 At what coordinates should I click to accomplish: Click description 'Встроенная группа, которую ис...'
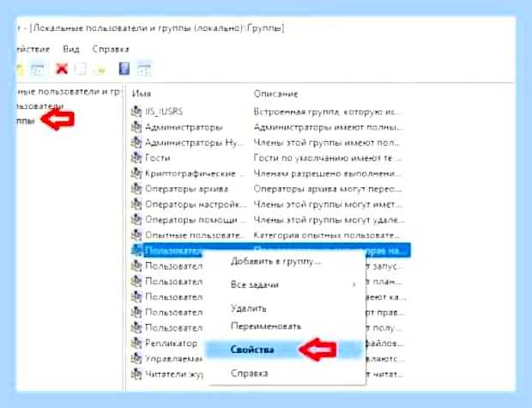pyautogui.click(x=328, y=112)
